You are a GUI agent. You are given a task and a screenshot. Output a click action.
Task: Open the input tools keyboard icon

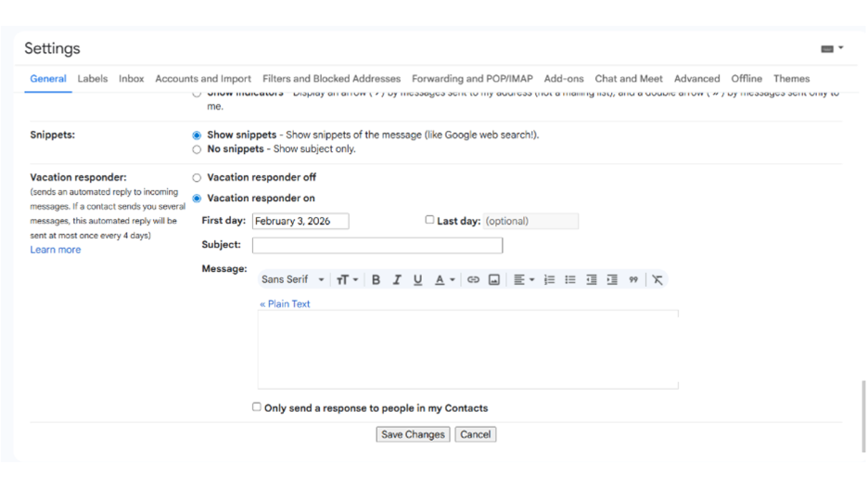click(x=827, y=49)
